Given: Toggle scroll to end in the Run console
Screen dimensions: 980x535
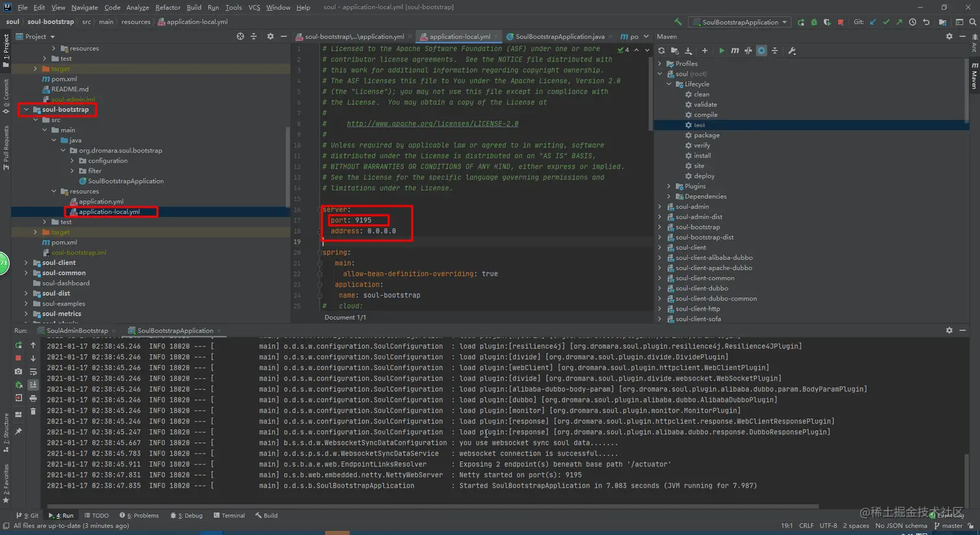Looking at the screenshot, I should [x=33, y=385].
